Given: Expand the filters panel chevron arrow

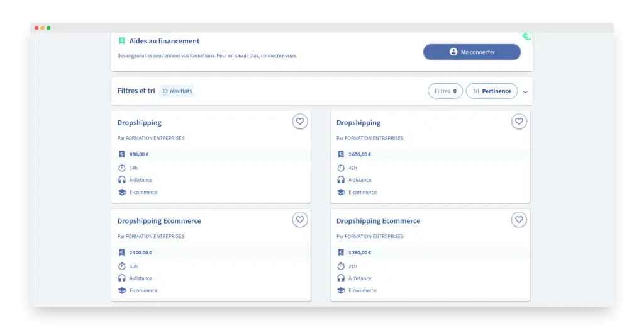Looking at the screenshot, I should click(x=525, y=92).
